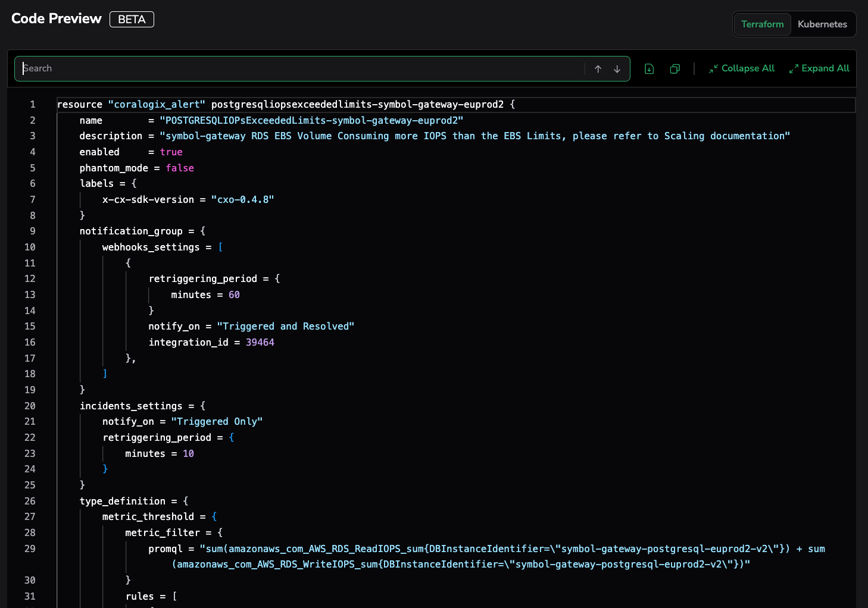The width and height of the screenshot is (868, 608).
Task: Jump to previous search match arrow
Action: (598, 69)
